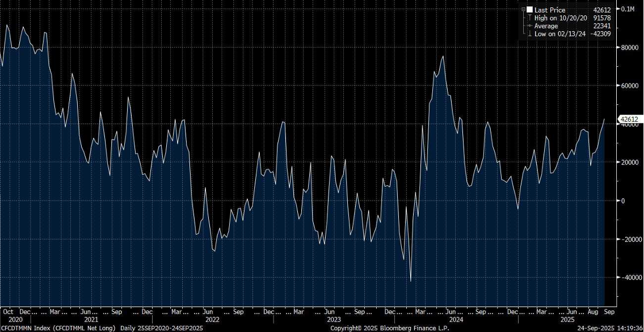Viewport: 644px width, 332px height.
Task: Click the 0.1M y-axis top marker arrow
Action: click(618, 9)
